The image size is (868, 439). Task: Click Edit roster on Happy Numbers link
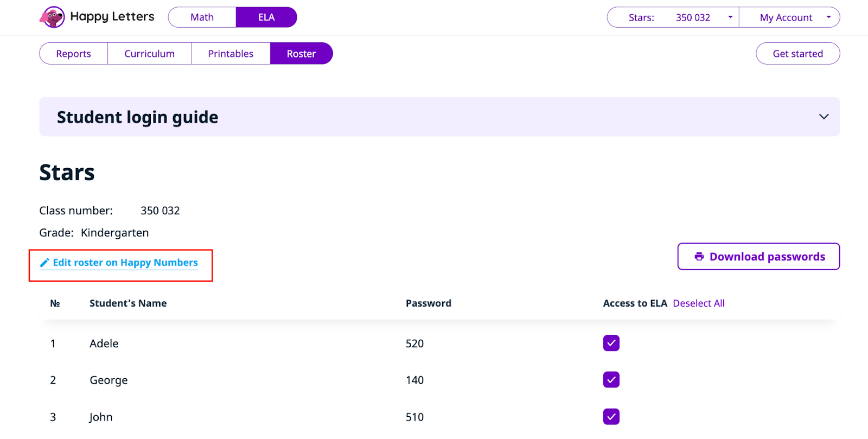point(125,263)
